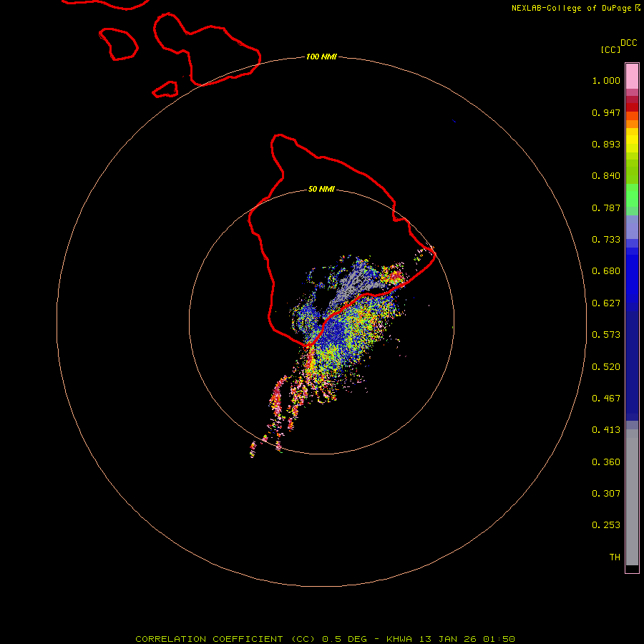Select the 0.520 legend value
The width and height of the screenshot is (644, 644).
pos(606,367)
